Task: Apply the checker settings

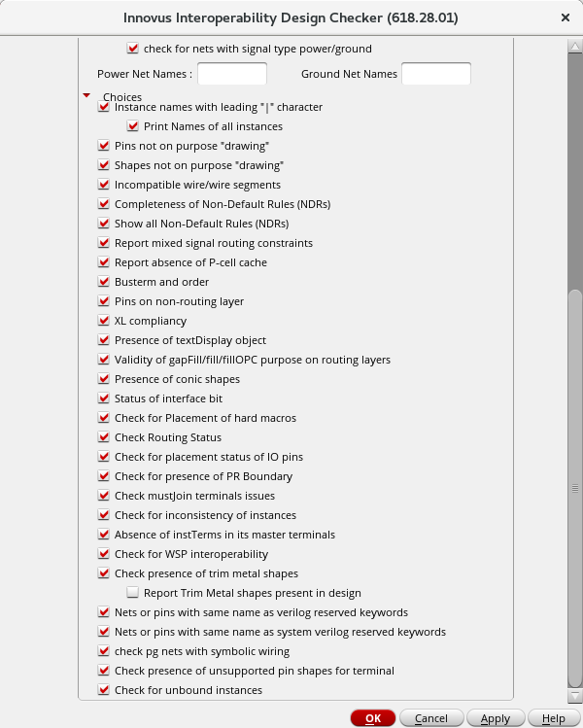Action: [496, 718]
